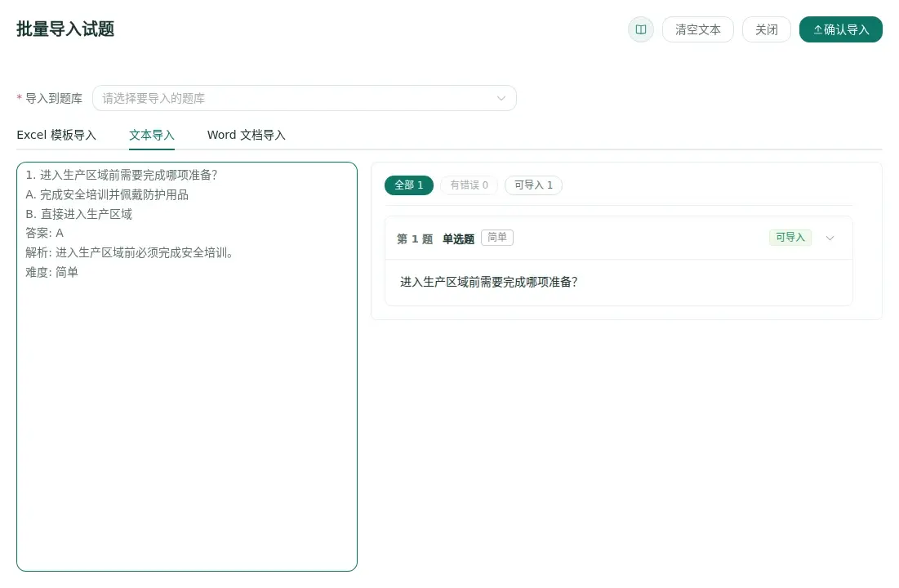Confirm import with 确认导入 button
The width and height of the screenshot is (899, 588).
tap(840, 29)
